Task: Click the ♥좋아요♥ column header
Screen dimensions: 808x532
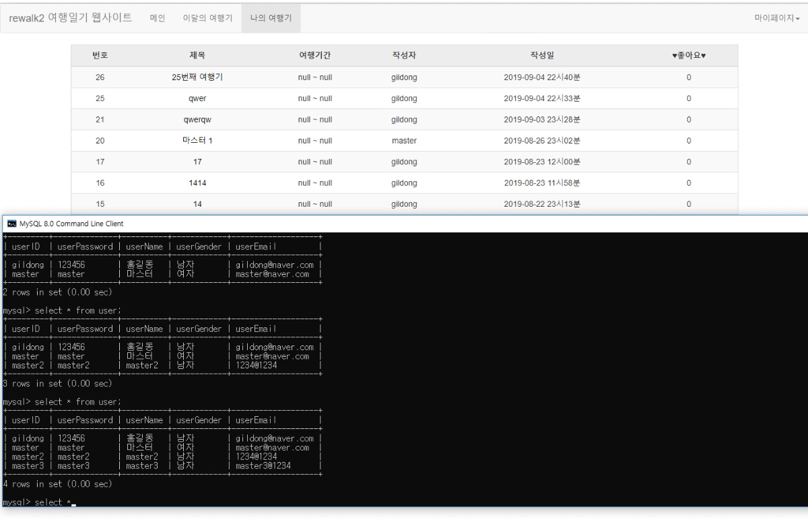Action: tap(688, 56)
